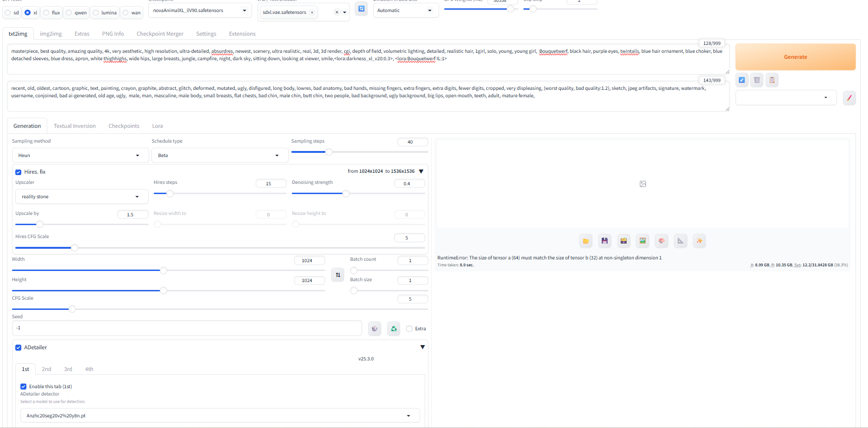Remove sdxl.vae.safetensors tag with its x
The height and width of the screenshot is (428, 868).
point(312,13)
